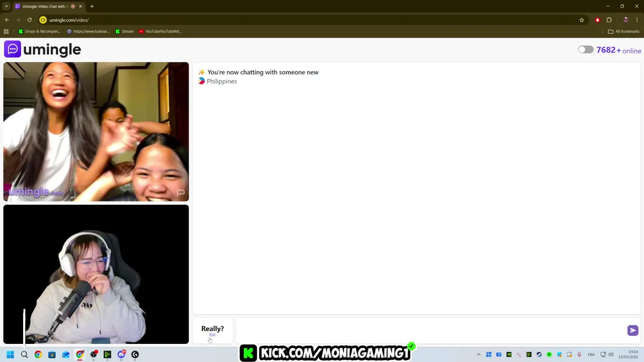Click the Steam icon in system tray

[x=539, y=354]
